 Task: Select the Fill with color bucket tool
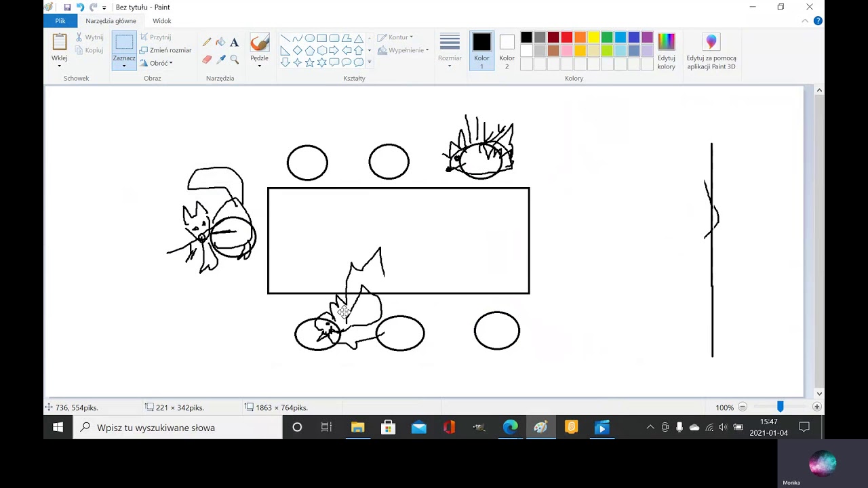[x=220, y=42]
